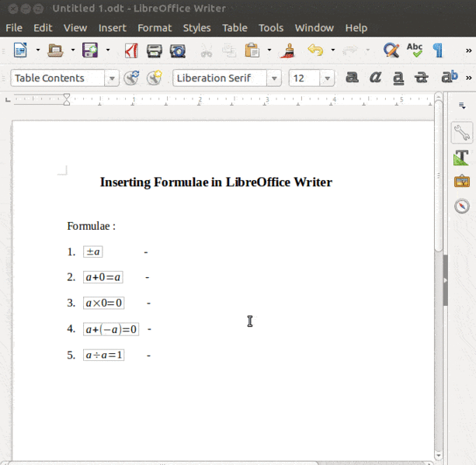
Task: Toggle formatting marks pilcrow icon
Action: [x=438, y=50]
